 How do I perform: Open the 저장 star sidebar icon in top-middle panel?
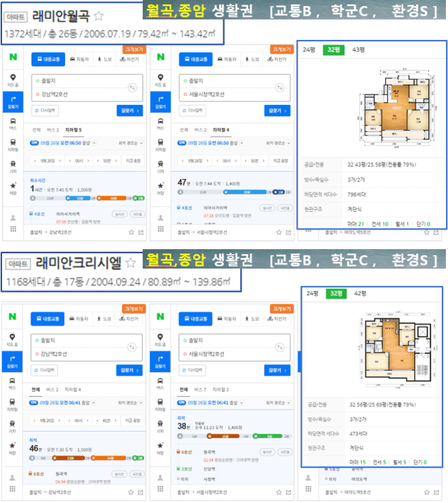click(x=160, y=188)
